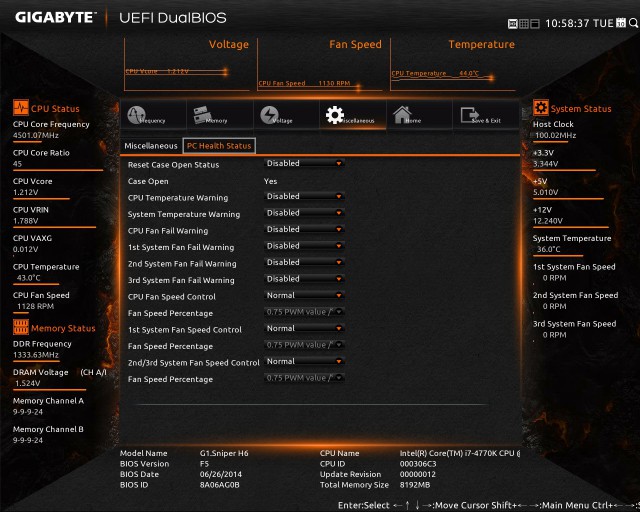Open CPU Fan Speed Control dropdown
Image resolution: width=640 pixels, height=512 pixels.
[x=304, y=295]
